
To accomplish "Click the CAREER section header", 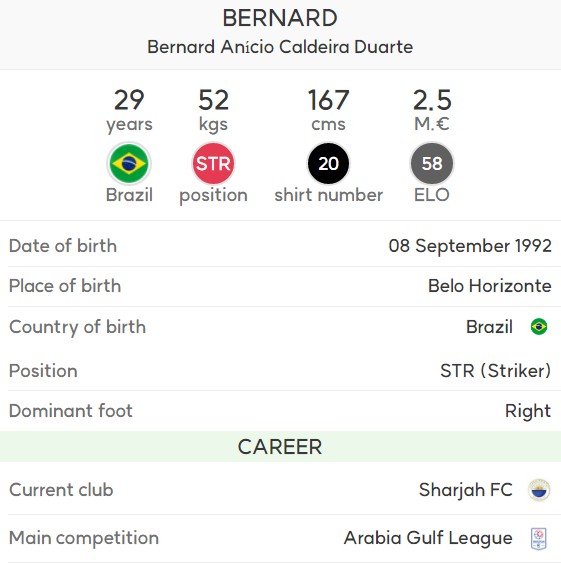I will click(280, 447).
